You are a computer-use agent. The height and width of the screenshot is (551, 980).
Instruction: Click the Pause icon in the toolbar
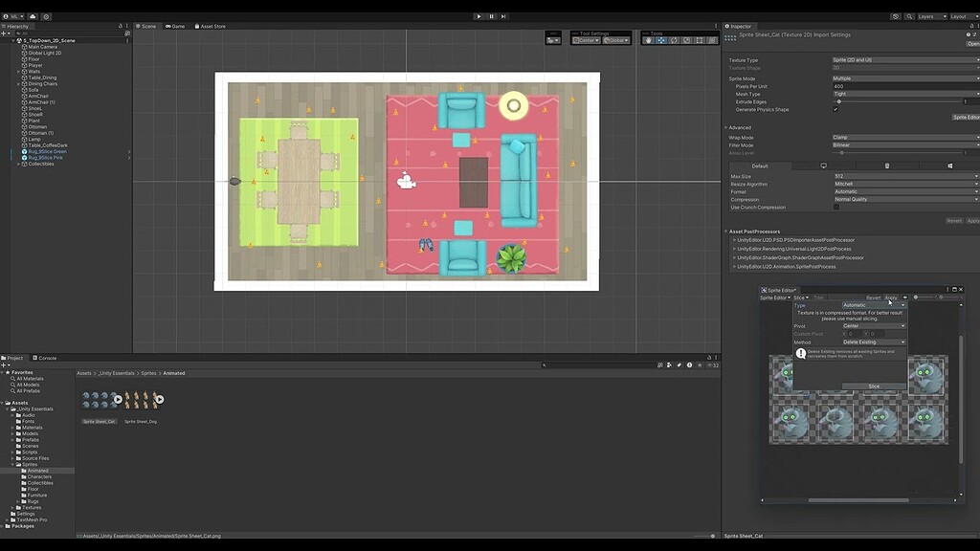point(491,16)
